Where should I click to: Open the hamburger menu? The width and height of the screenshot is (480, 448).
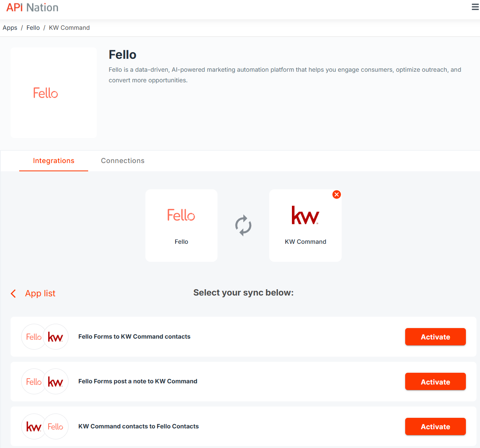tap(475, 7)
